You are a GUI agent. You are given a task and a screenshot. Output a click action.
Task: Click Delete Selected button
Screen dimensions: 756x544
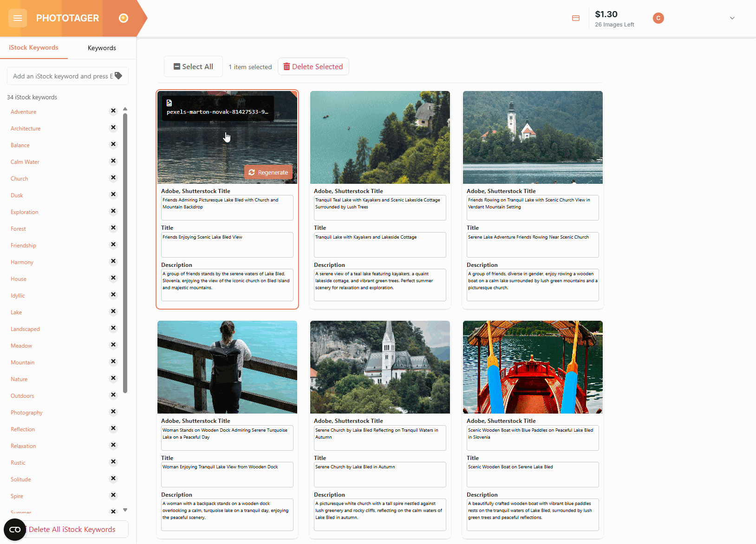pos(313,67)
